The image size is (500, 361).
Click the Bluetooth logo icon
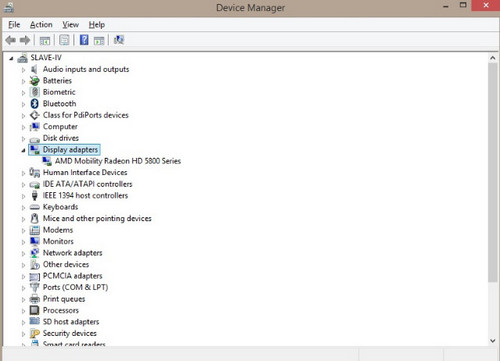(34, 104)
